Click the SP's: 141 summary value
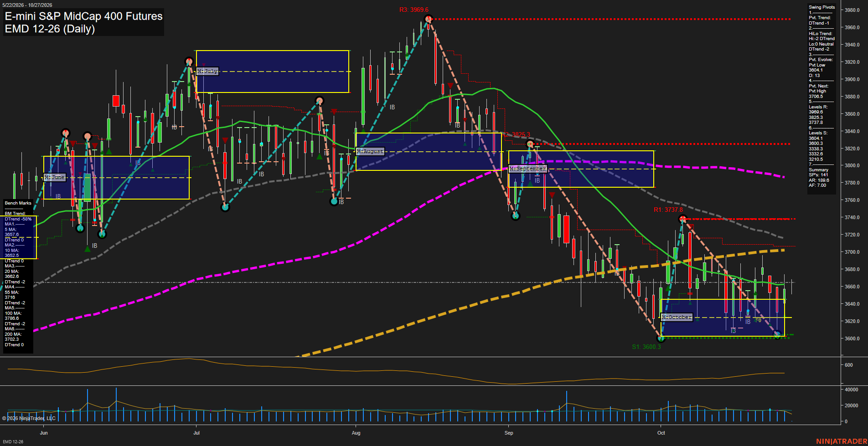 click(x=818, y=175)
